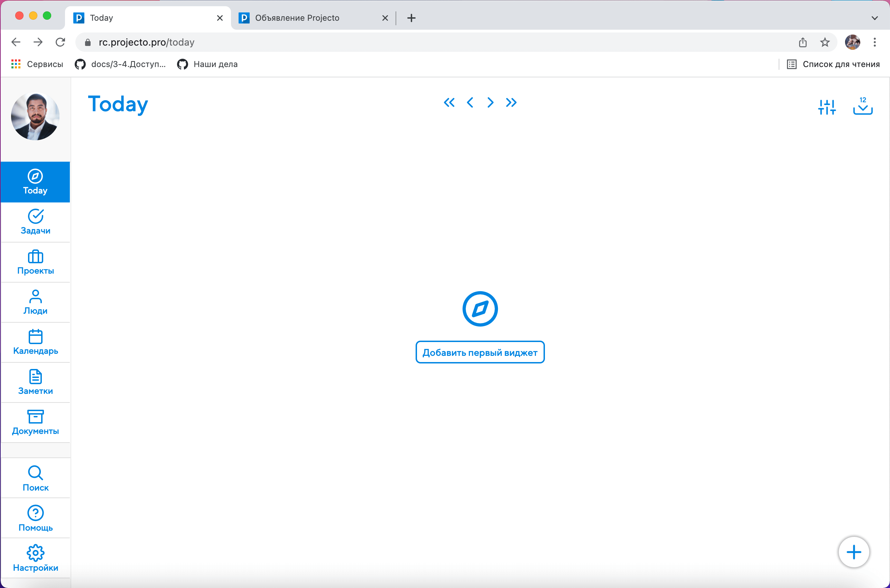This screenshot has width=890, height=588.
Task: Jump back with double left chevron
Action: coord(449,102)
